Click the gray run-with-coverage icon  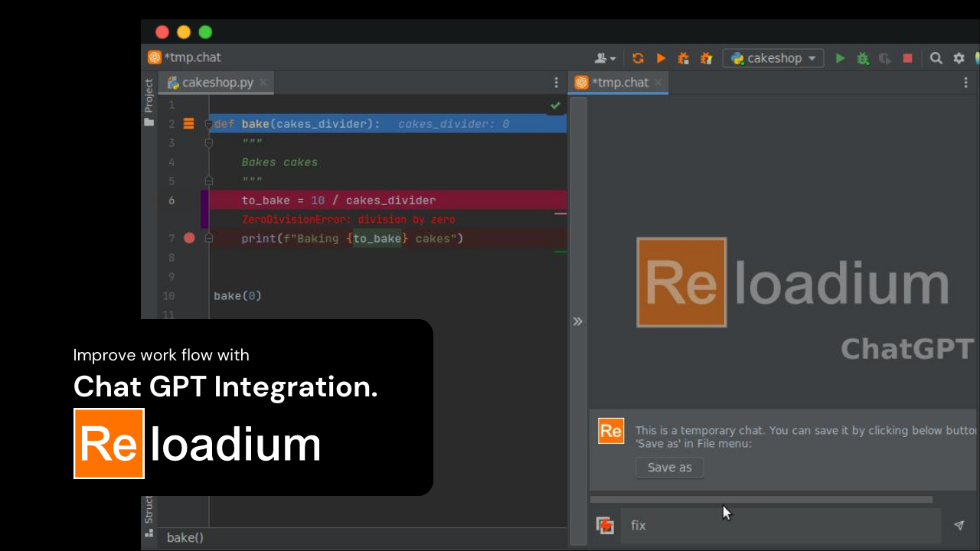pyautogui.click(x=885, y=58)
